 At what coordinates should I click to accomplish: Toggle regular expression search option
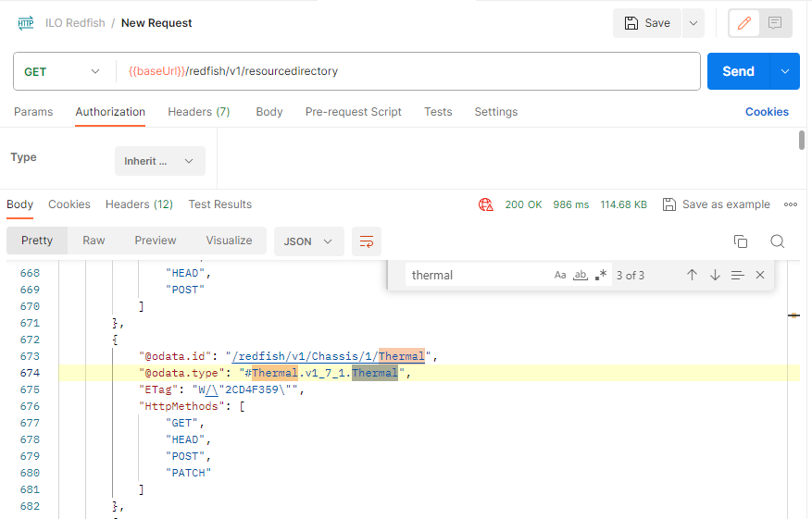pos(601,276)
